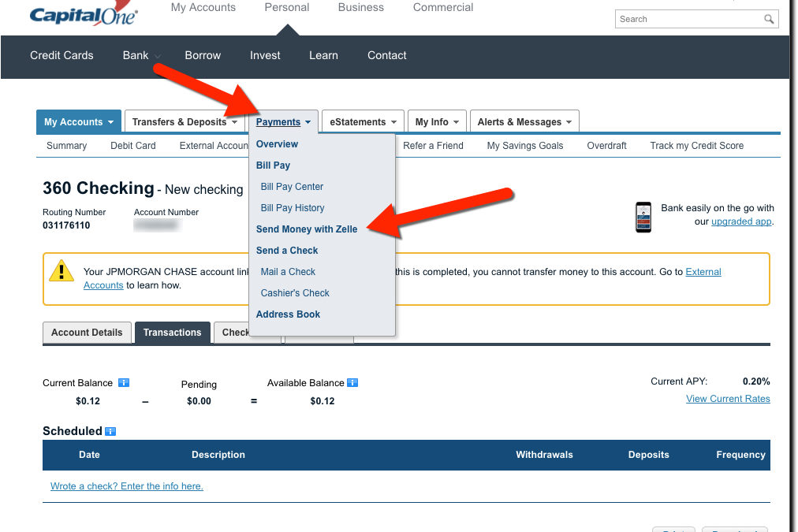Viewport: 798px width, 532px height.
Task: Select the Business section in header
Action: click(361, 8)
